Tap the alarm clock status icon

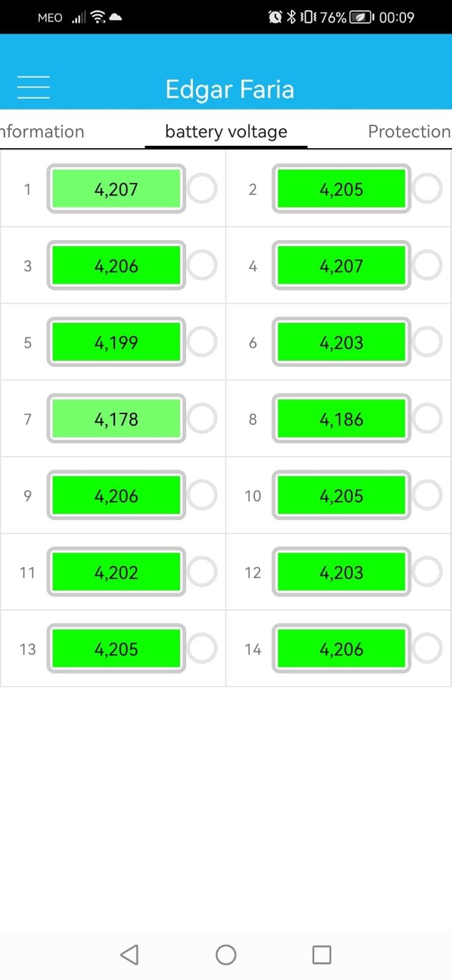[x=276, y=17]
